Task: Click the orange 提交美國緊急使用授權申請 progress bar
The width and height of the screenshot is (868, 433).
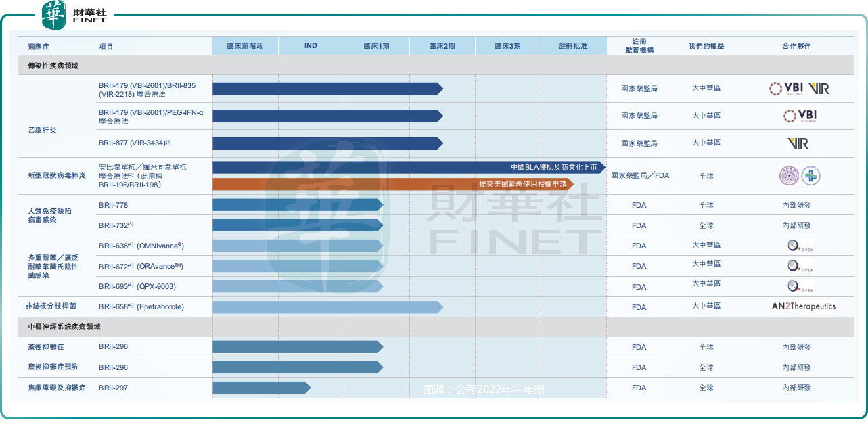Action: point(392,184)
